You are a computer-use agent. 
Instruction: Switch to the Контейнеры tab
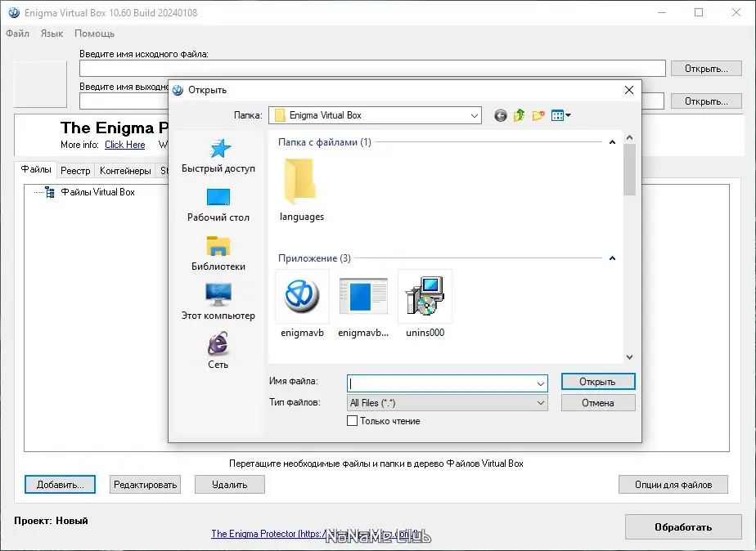pos(125,171)
